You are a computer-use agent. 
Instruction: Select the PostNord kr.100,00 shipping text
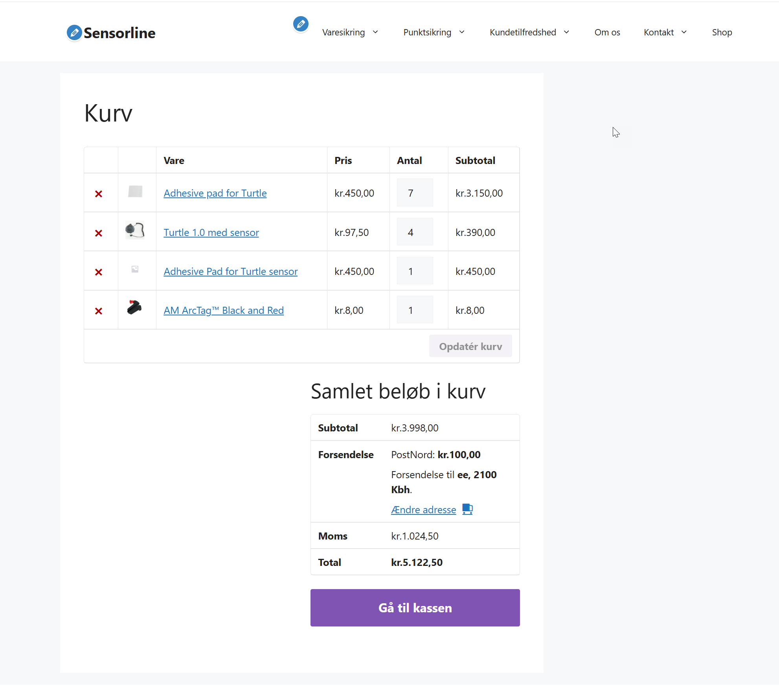[436, 455]
